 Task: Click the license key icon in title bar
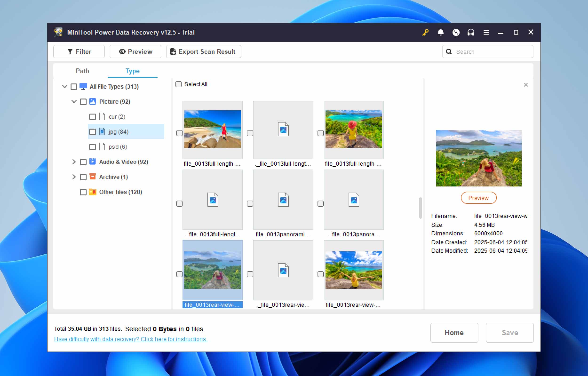(425, 32)
